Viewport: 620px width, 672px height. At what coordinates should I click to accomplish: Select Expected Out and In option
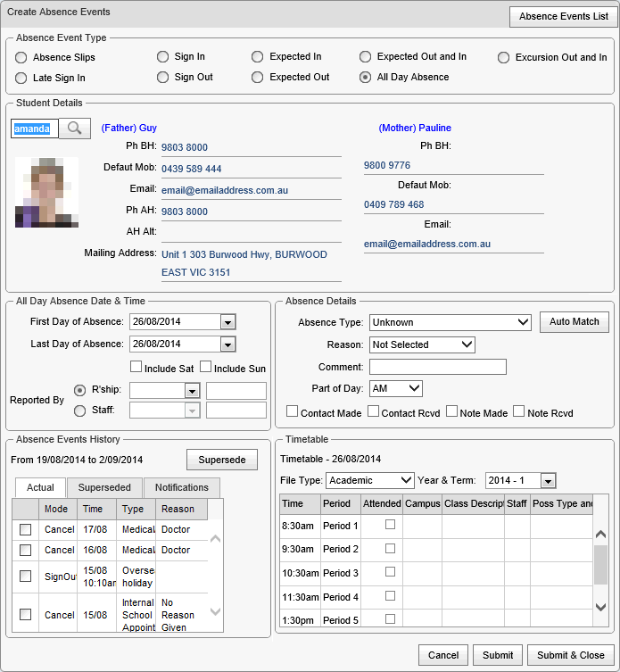click(x=365, y=56)
